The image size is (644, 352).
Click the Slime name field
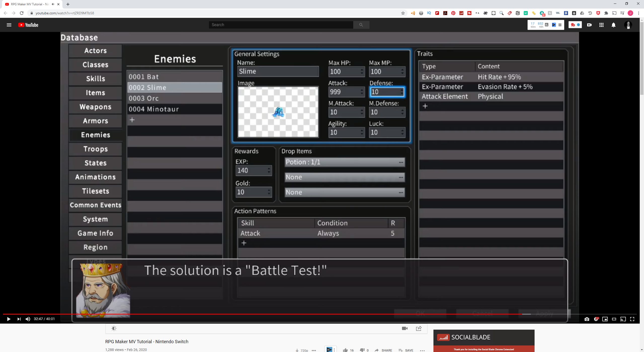pos(278,71)
